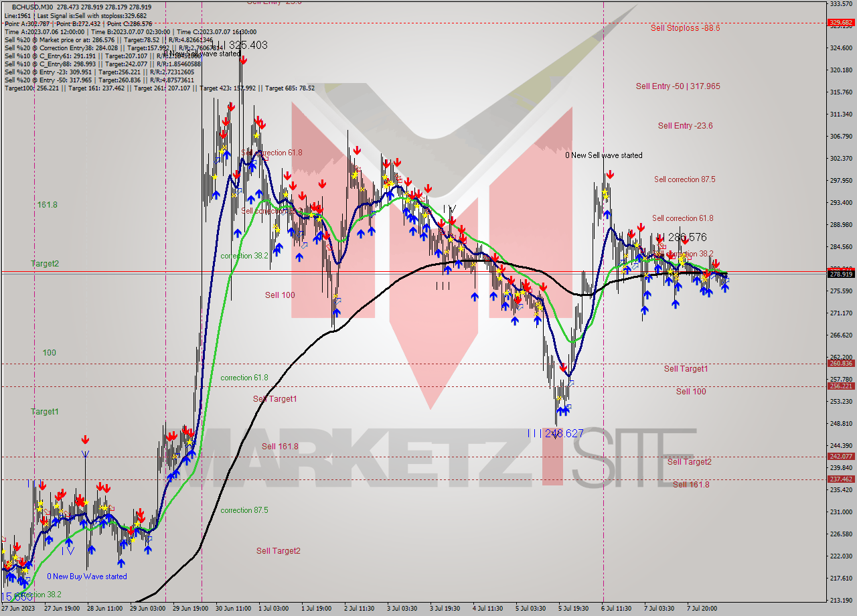Click the 'Sell Entry -50 | 317.965' label
Viewport: 857px width, 616px height.
(x=678, y=86)
